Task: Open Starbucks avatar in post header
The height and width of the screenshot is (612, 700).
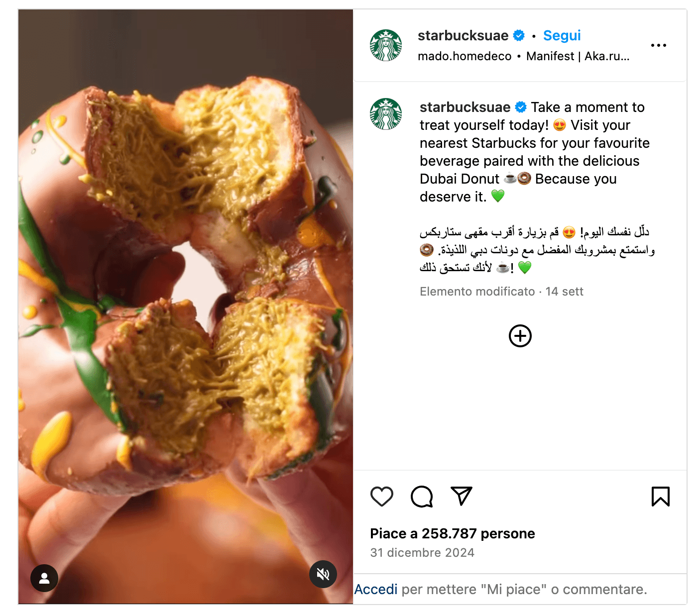Action: (386, 45)
